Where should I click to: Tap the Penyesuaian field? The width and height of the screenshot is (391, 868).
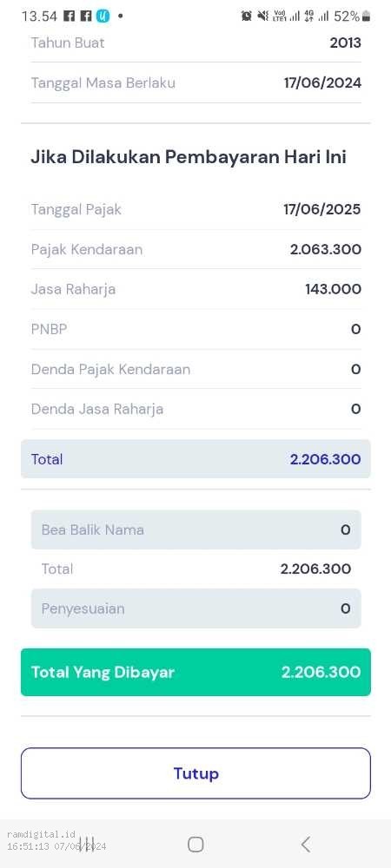(195, 608)
